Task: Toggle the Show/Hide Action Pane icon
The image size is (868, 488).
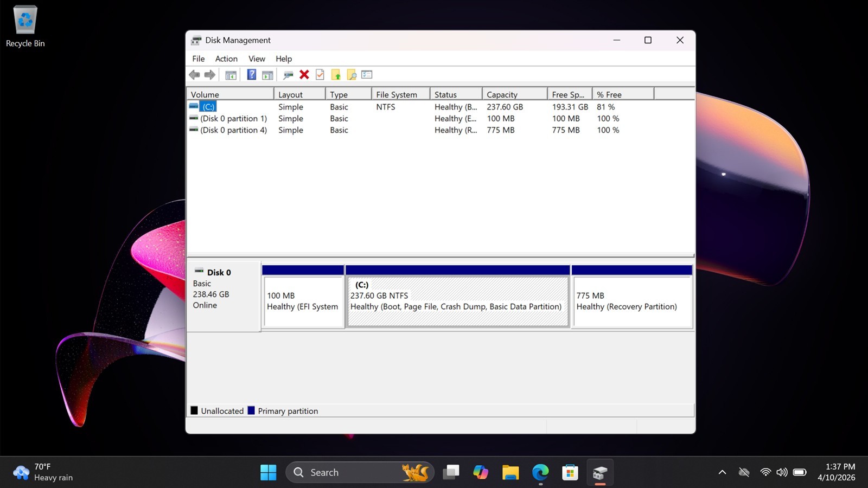Action: 267,75
